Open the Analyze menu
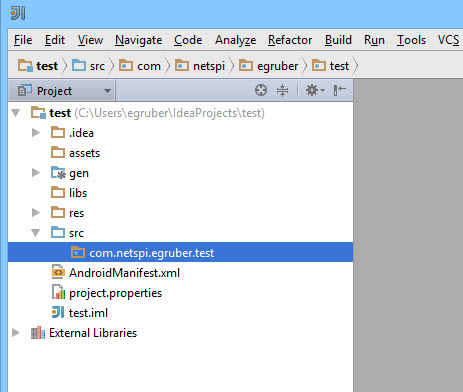Image resolution: width=463 pixels, height=392 pixels. pyautogui.click(x=235, y=40)
